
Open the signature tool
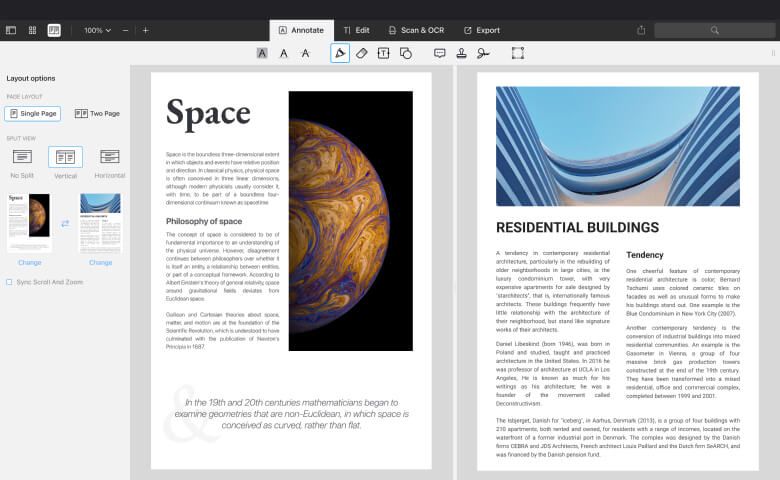pyautogui.click(x=483, y=53)
